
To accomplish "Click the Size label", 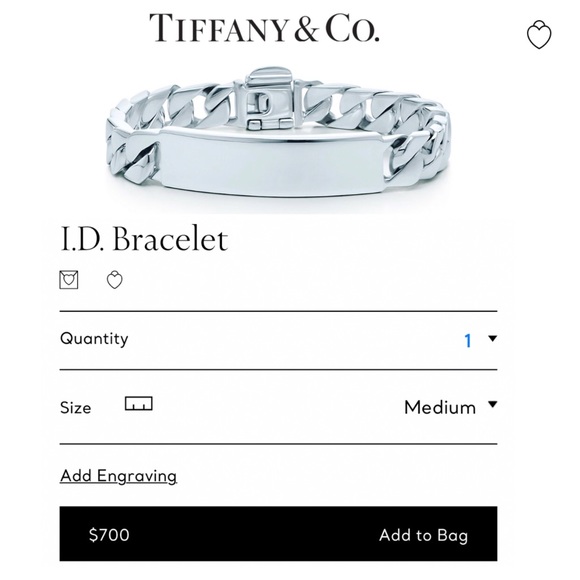I will tap(75, 408).
